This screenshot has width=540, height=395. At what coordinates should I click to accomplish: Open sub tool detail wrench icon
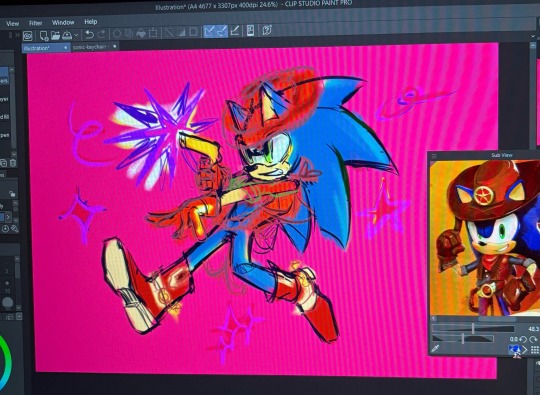tap(14, 228)
